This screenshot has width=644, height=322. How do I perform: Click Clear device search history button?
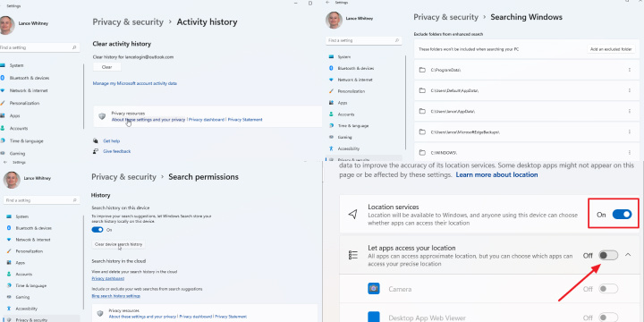tap(118, 244)
